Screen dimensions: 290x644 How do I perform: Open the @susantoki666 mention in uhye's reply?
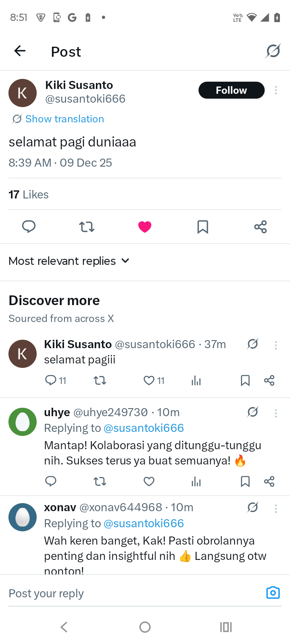(144, 428)
